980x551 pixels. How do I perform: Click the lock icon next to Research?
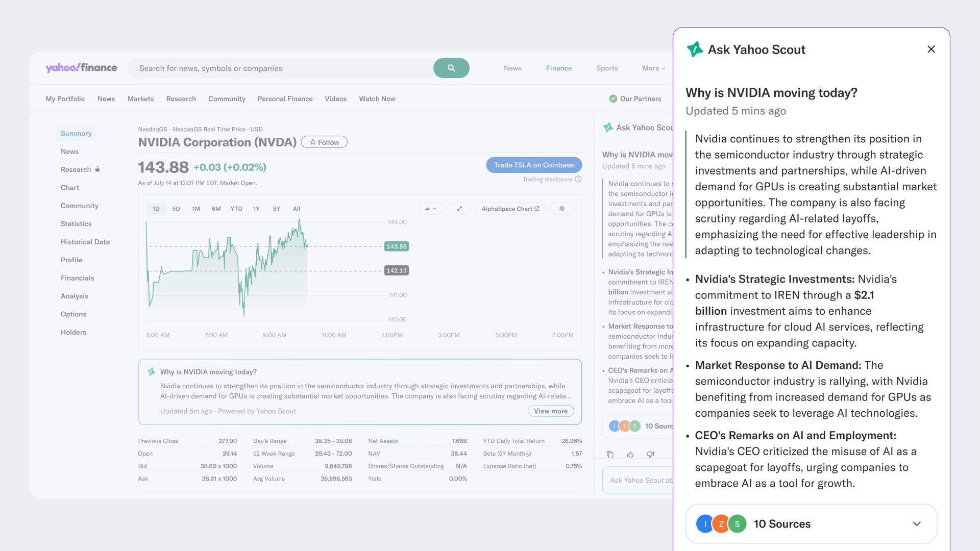(x=97, y=169)
